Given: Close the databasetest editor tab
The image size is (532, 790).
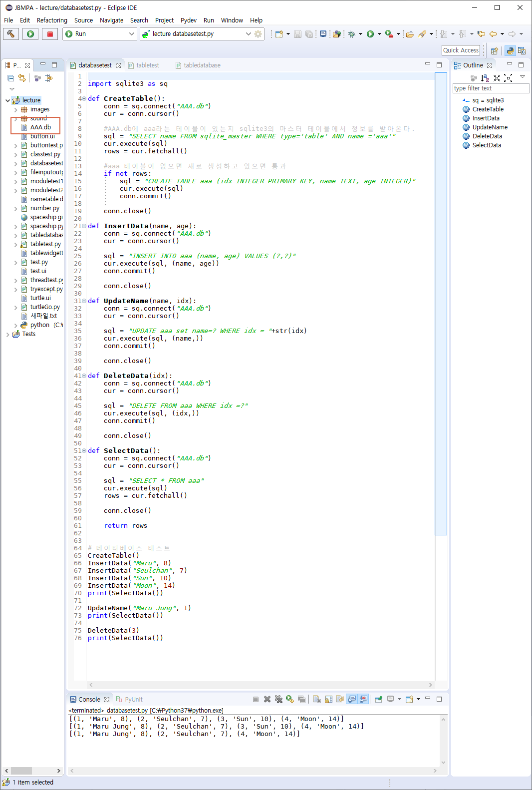Looking at the screenshot, I should pyautogui.click(x=118, y=65).
